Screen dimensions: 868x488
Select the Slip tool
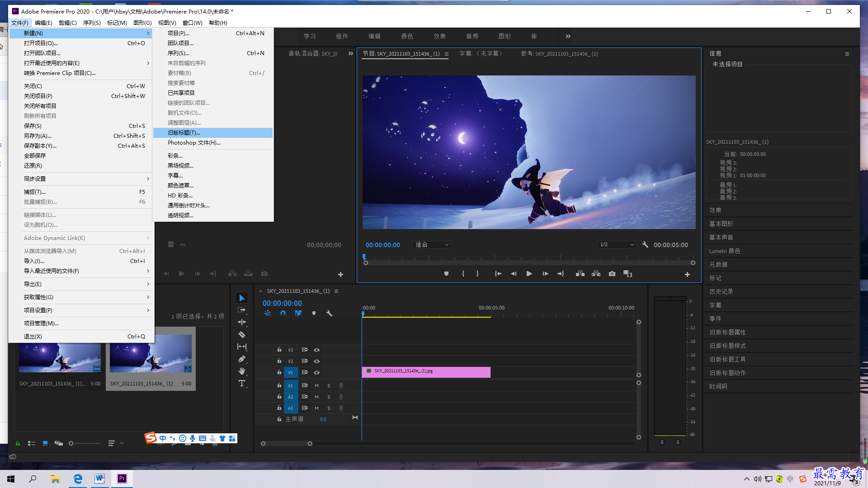pos(242,347)
